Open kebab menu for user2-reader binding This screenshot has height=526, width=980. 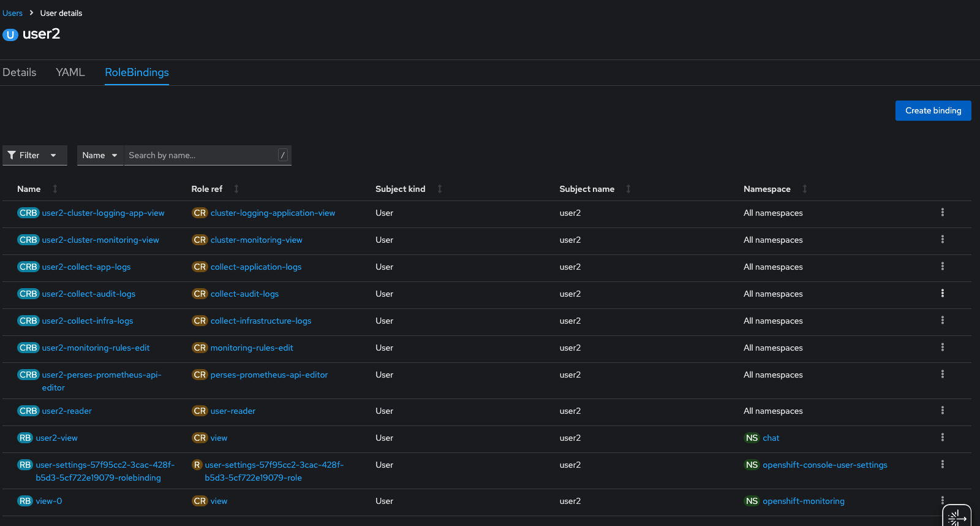pyautogui.click(x=942, y=411)
